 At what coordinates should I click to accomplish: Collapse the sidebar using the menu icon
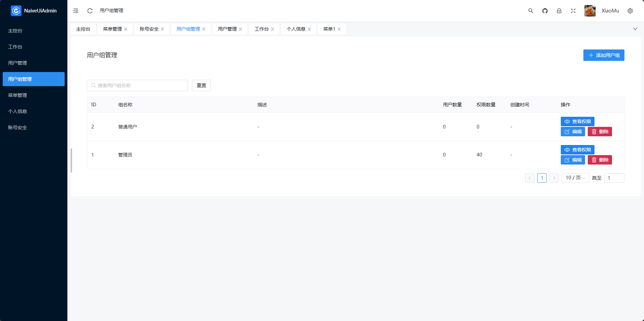coord(75,10)
